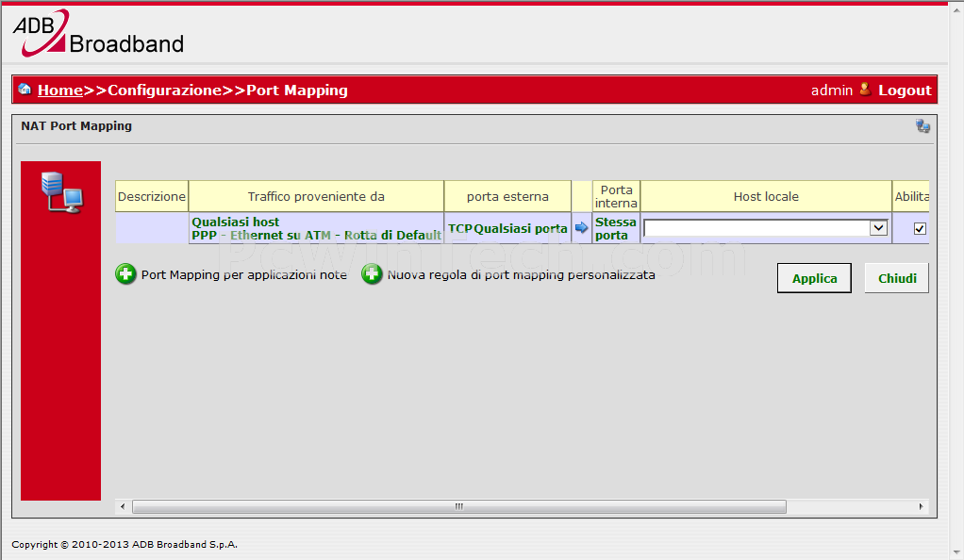Image resolution: width=964 pixels, height=560 pixels.
Task: Click the 'TCP Qualsiasi porta' cell
Action: coord(507,228)
